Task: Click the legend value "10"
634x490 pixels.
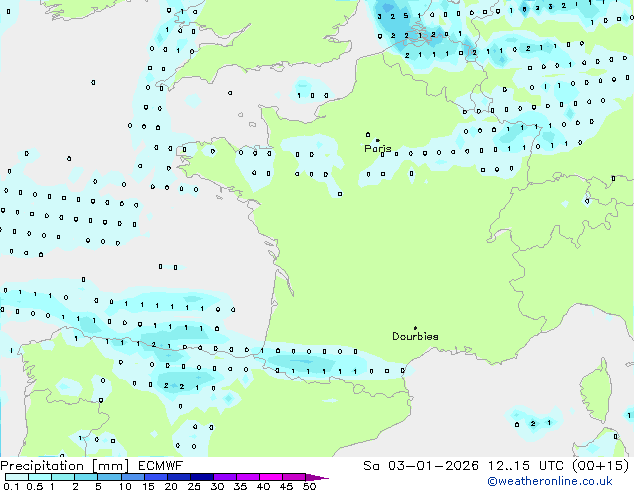Action: tap(125, 486)
